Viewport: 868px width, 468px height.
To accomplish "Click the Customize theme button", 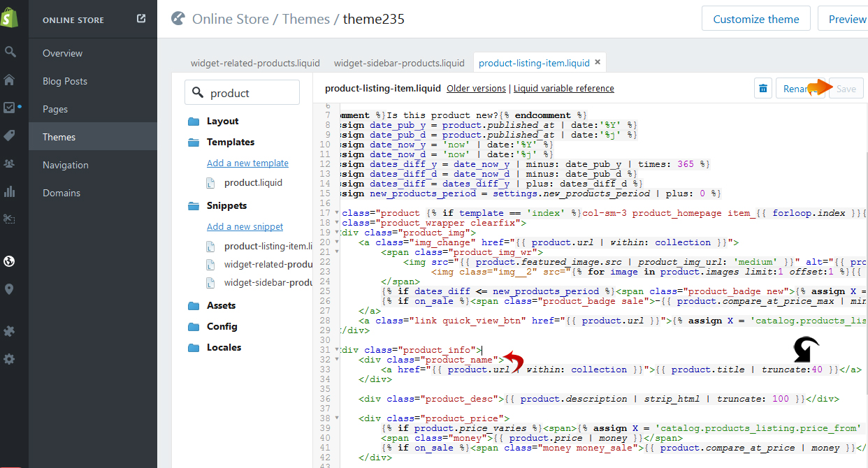I will tap(755, 19).
